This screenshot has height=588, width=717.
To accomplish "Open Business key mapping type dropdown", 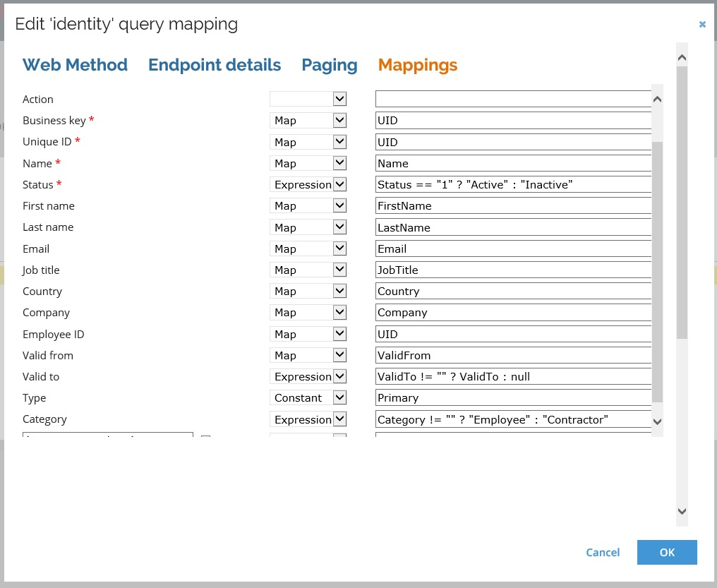I will tap(308, 120).
